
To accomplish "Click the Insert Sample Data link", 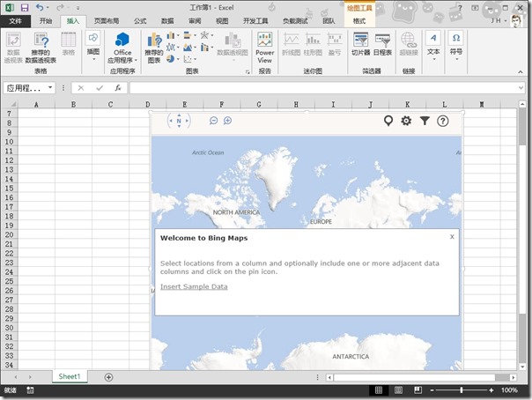I will 194,286.
